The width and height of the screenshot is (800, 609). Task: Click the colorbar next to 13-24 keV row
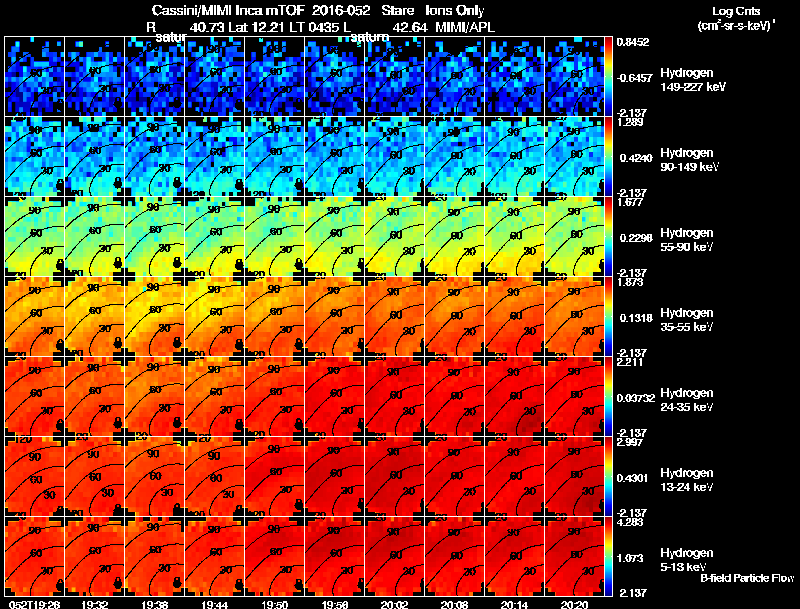pyautogui.click(x=608, y=476)
